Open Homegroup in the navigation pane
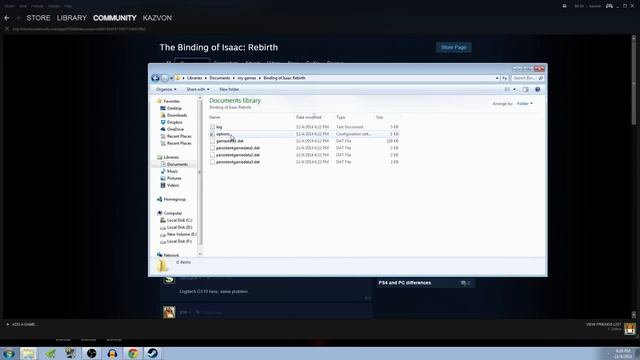 [x=171, y=199]
